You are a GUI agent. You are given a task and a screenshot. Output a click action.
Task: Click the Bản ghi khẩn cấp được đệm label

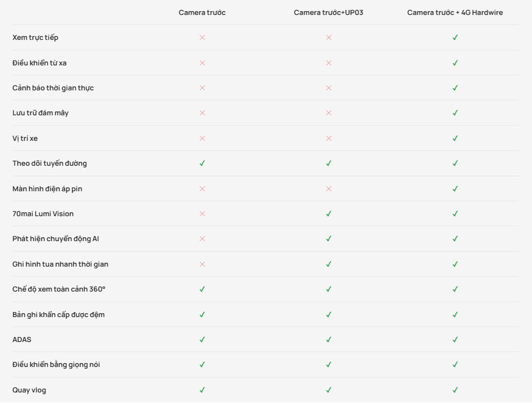(x=58, y=315)
